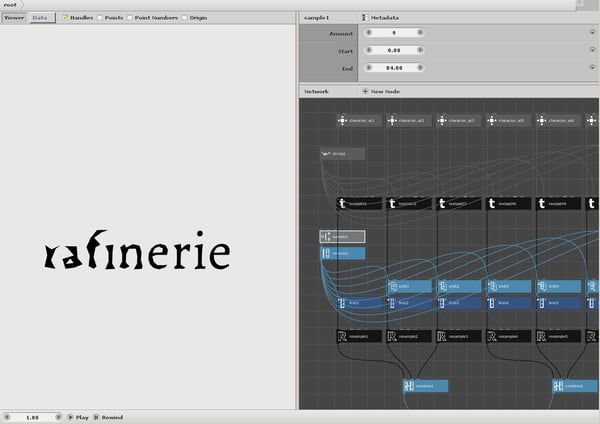Select the sample1 node
Screen dimensions: 600x424
pyautogui.click(x=342, y=237)
